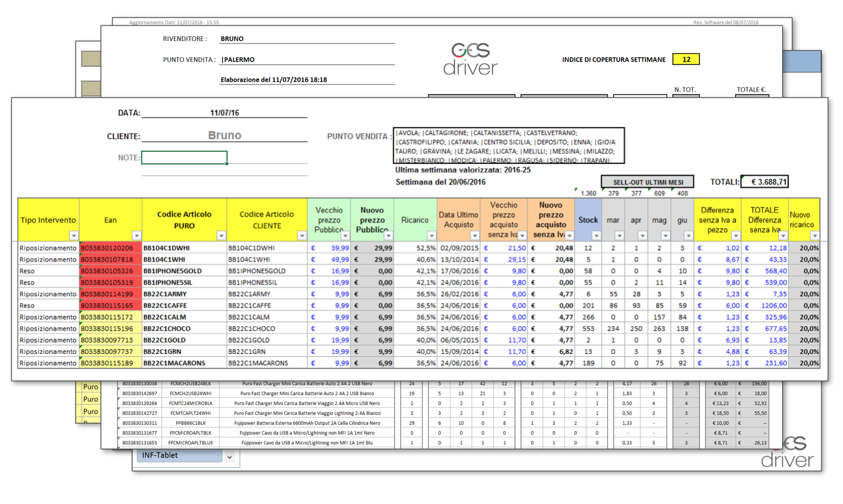843x504 pixels.
Task: Open the Nuovo prezzo acquisto filter dropdown
Action: (569, 236)
